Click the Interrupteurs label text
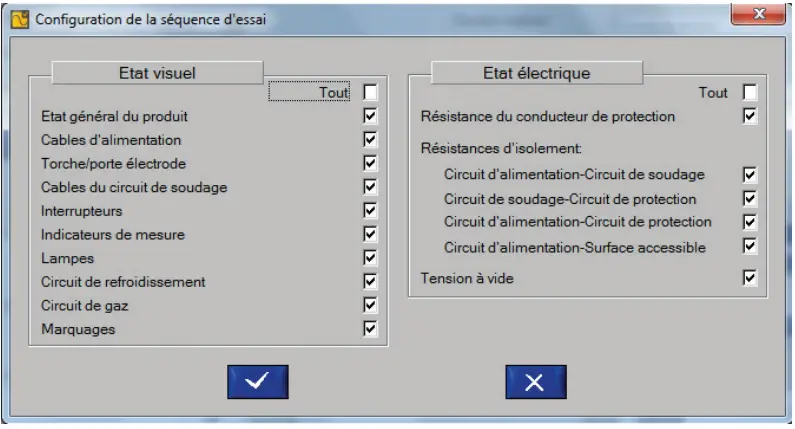The width and height of the screenshot is (795, 429). coord(82,211)
